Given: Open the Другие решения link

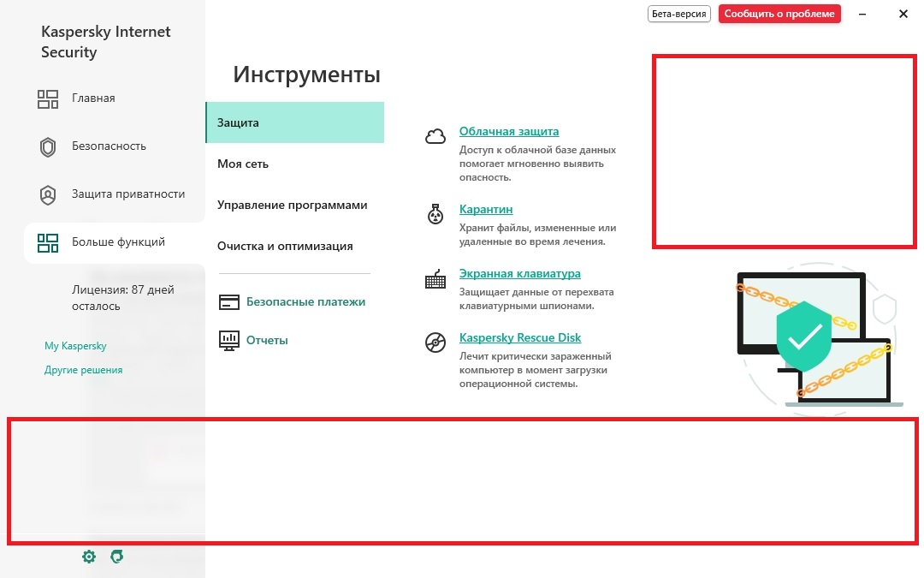Looking at the screenshot, I should click(x=83, y=370).
